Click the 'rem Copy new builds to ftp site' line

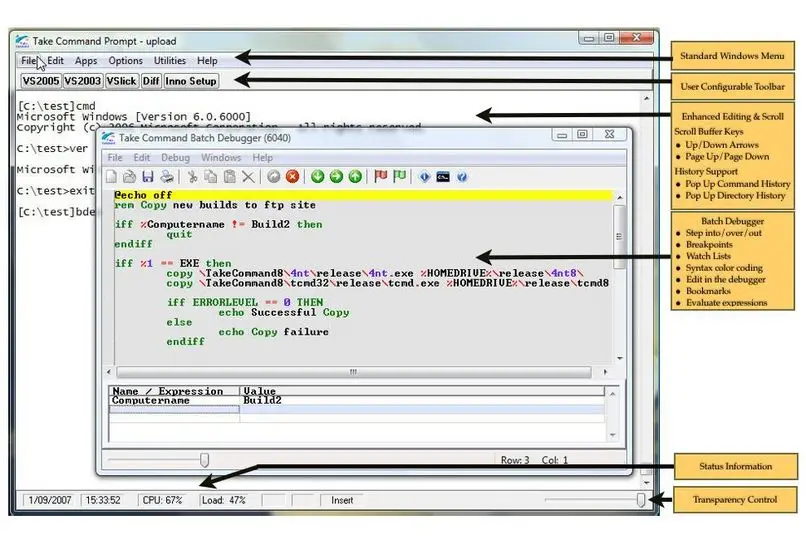coord(215,205)
